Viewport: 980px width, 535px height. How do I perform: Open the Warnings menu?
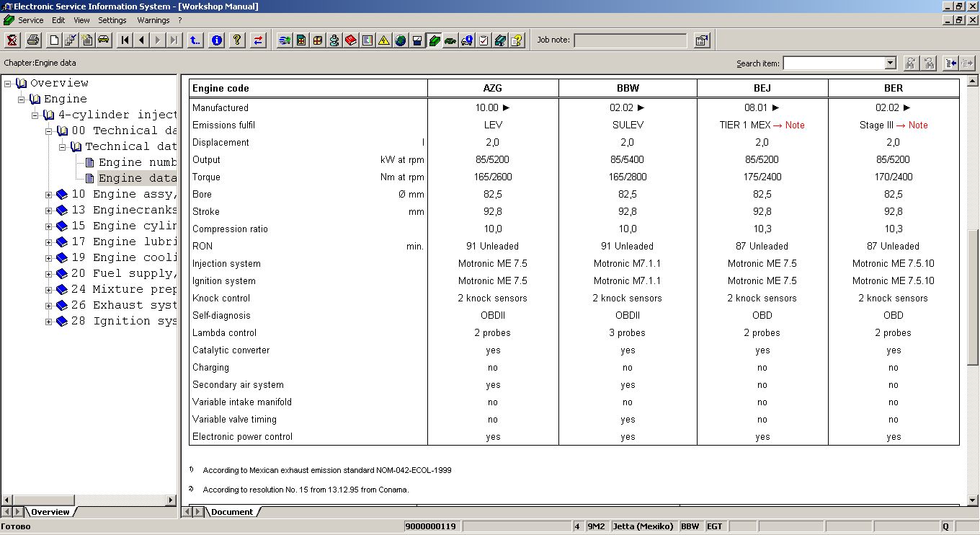tap(153, 20)
